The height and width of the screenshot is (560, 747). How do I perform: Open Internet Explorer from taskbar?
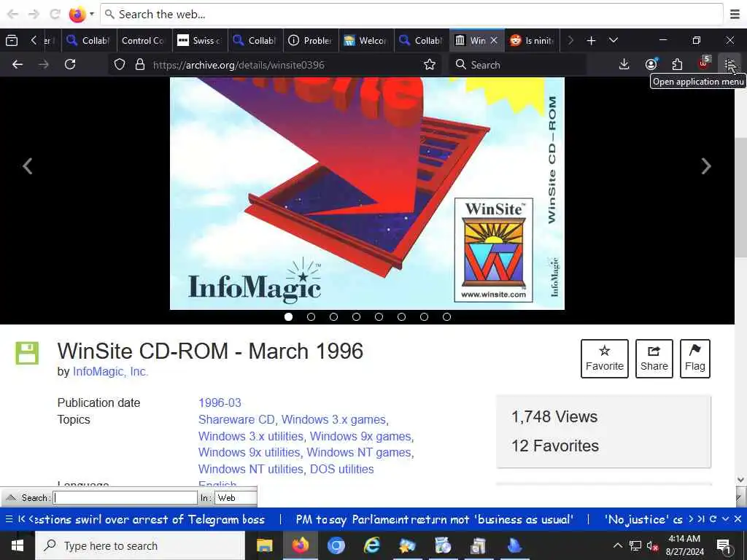(371, 545)
